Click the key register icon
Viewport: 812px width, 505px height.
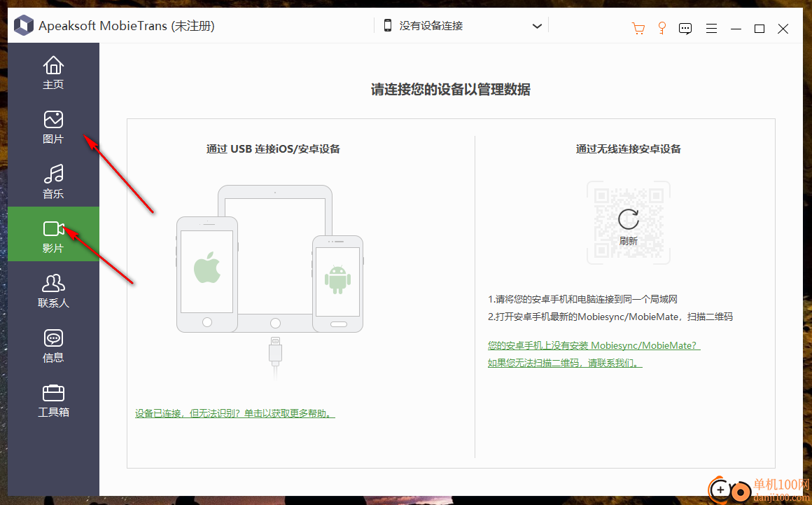(x=661, y=28)
